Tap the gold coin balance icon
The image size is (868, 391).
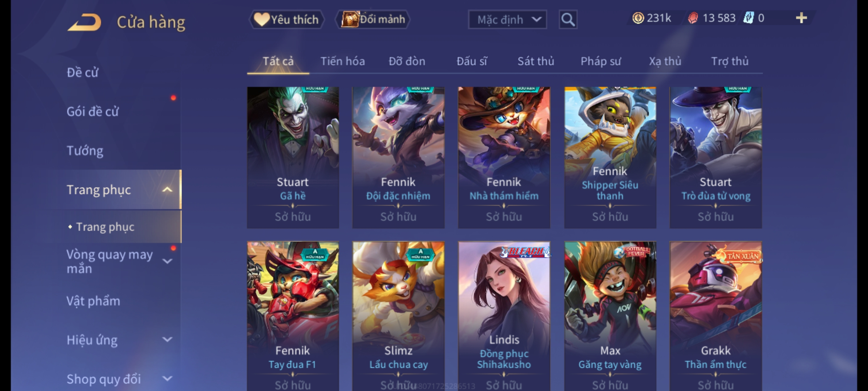(638, 18)
